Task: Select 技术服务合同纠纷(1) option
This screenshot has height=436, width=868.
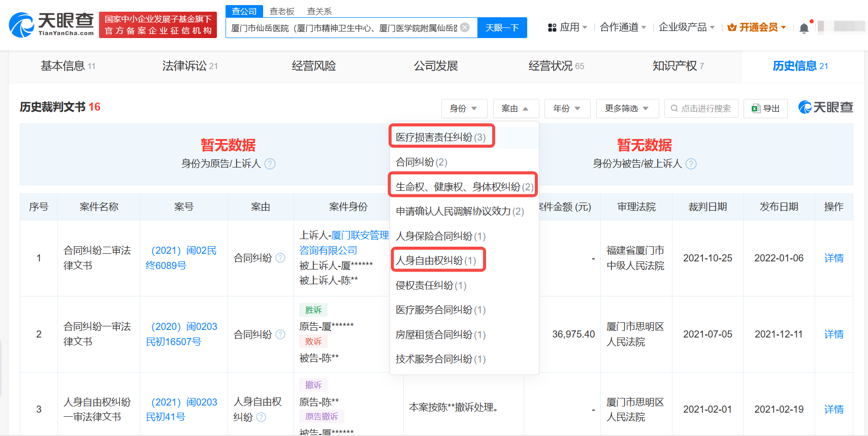Action: (441, 359)
